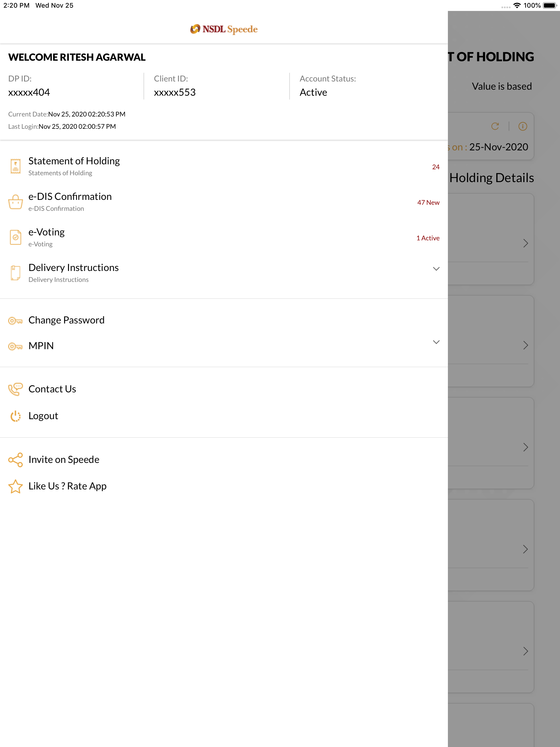The image size is (560, 747).
Task: Click the Invite on Speede share icon
Action: point(16,460)
